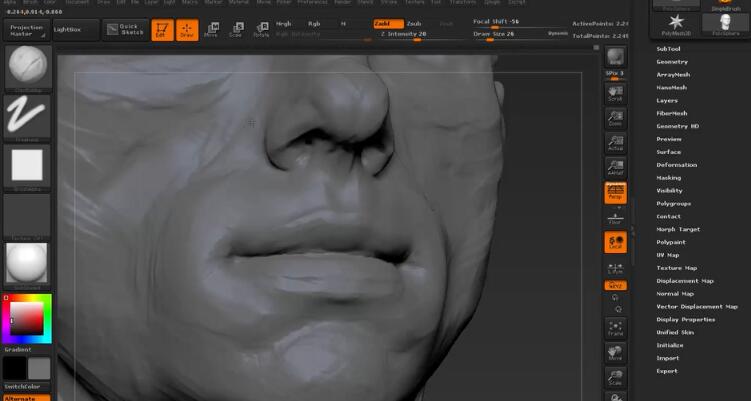Toggle the Alternate button
This screenshot has width=751, height=401.
27,398
